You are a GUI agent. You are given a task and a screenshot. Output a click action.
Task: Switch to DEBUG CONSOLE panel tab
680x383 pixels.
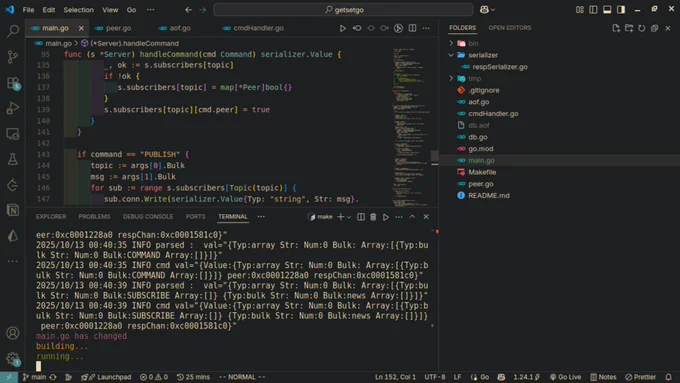148,216
